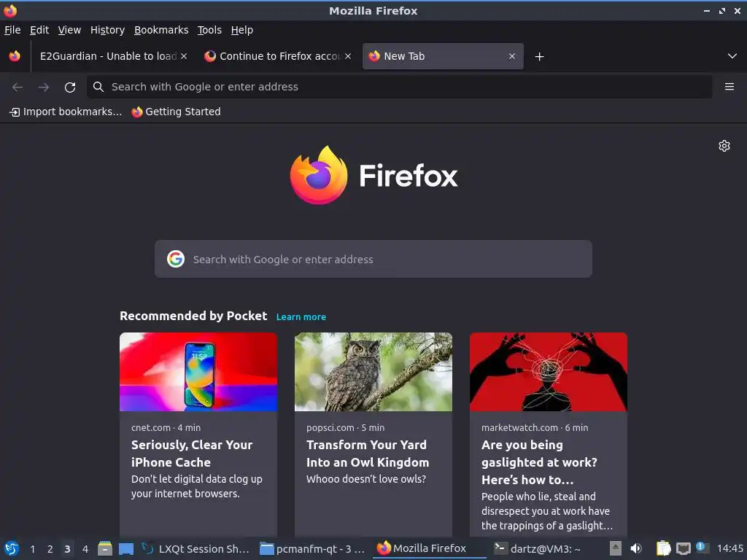Open the Bookmarks menu
This screenshot has width=747, height=560.
pos(161,30)
